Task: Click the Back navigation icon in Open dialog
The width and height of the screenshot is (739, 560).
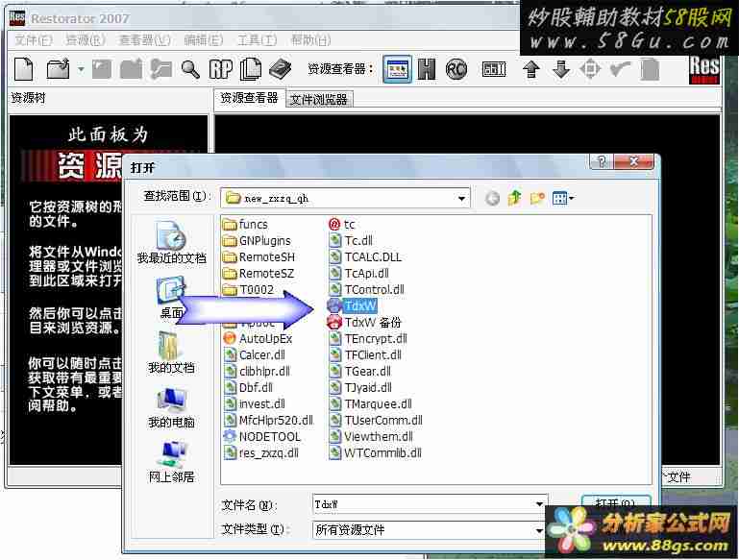Action: point(493,198)
